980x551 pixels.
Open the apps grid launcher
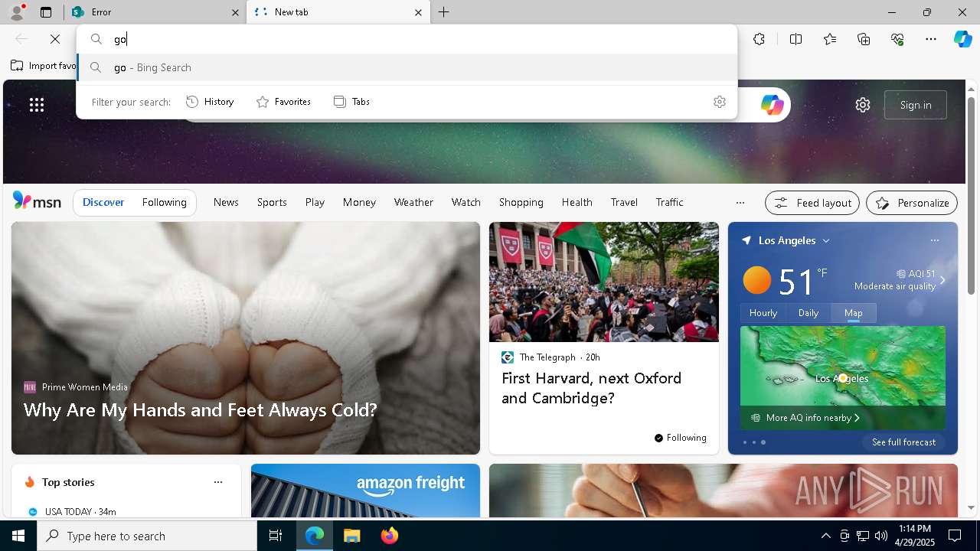point(37,105)
